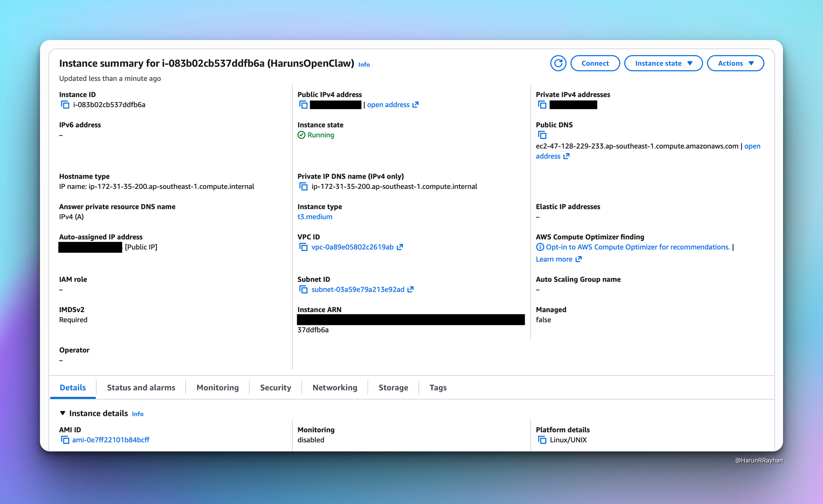Copy the AMI ID
Viewport: 823px width, 504px height.
(x=65, y=440)
